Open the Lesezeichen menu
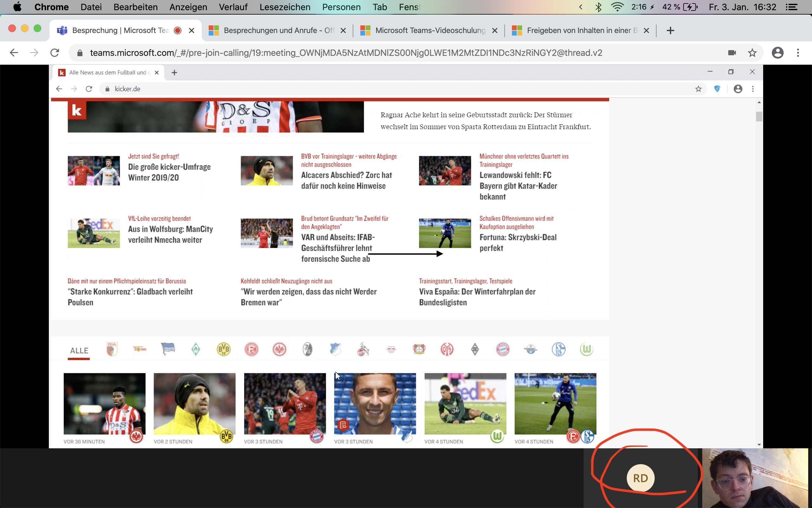 pos(285,7)
